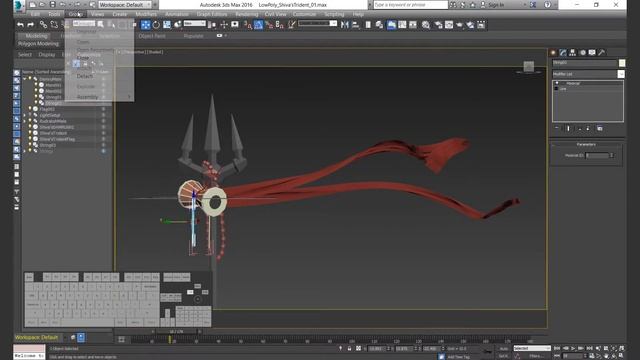Screen dimensions: 640x360
Task: Open the Views menu
Action: (97, 14)
